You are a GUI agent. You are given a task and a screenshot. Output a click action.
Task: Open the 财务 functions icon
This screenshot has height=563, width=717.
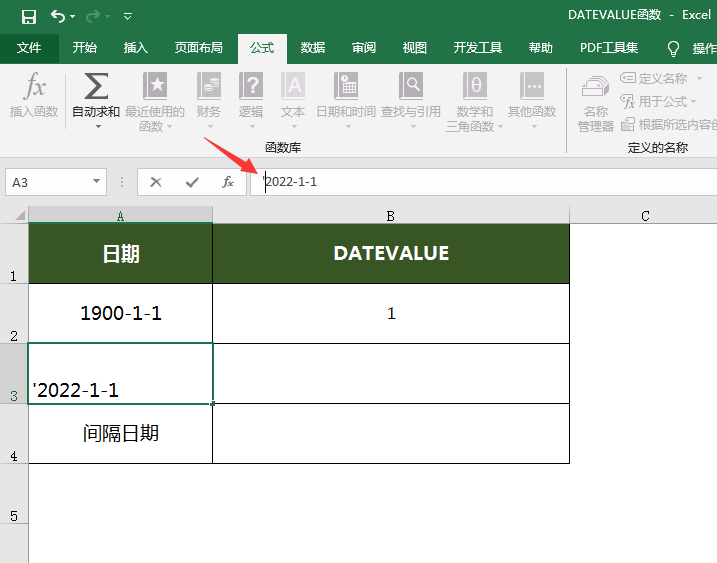point(209,86)
